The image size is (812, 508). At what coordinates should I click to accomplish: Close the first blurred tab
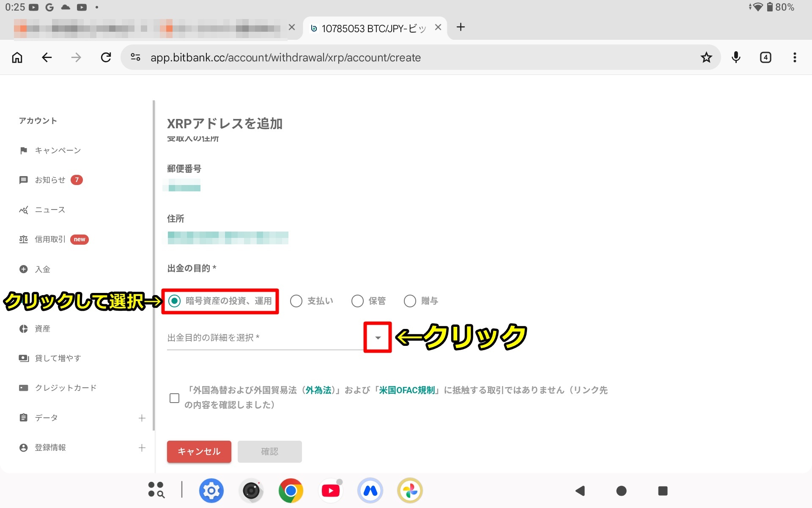tap(291, 27)
